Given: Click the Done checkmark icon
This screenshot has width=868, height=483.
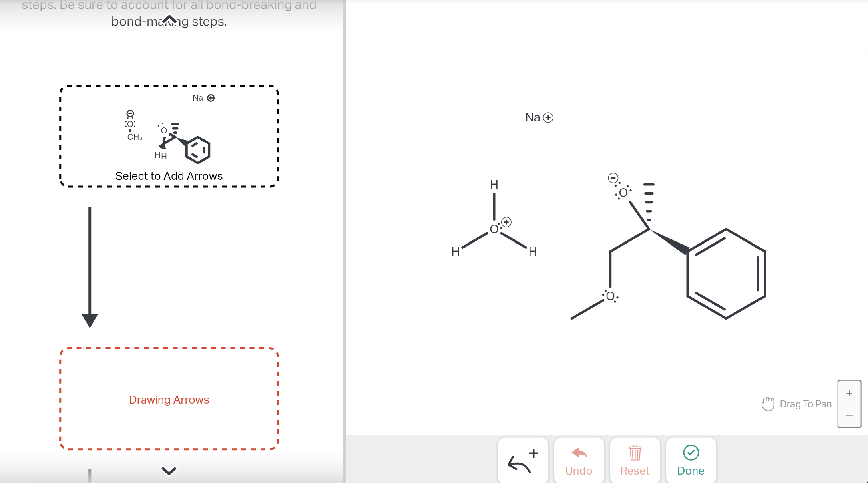Looking at the screenshot, I should point(691,451).
